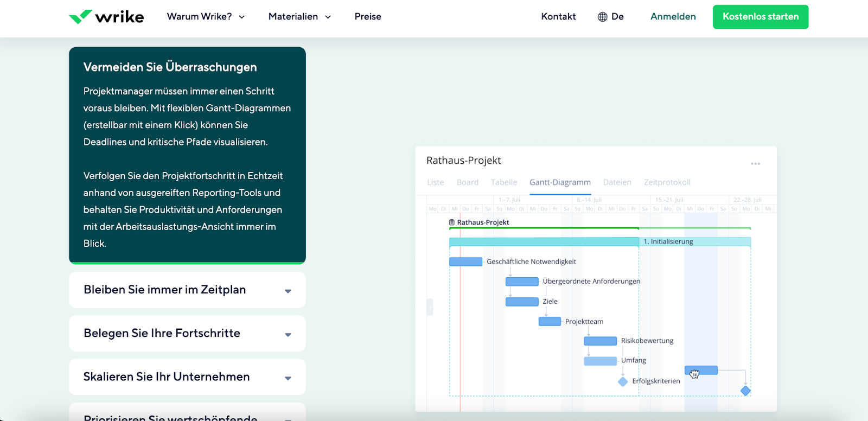Click the 1.–7. Juli week header
Viewport: 868px width, 421px height.
pos(509,200)
